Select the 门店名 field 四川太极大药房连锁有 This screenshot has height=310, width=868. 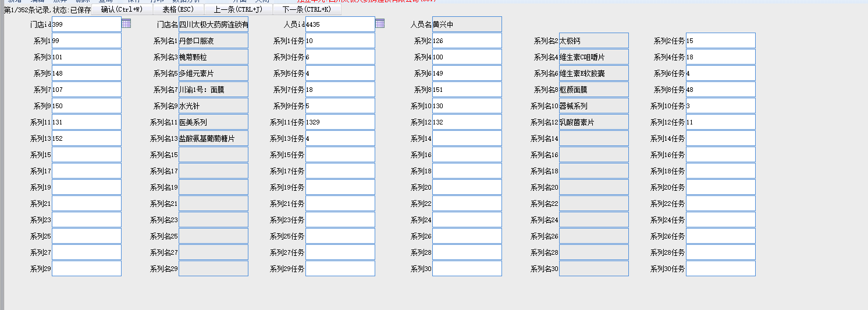coord(214,24)
